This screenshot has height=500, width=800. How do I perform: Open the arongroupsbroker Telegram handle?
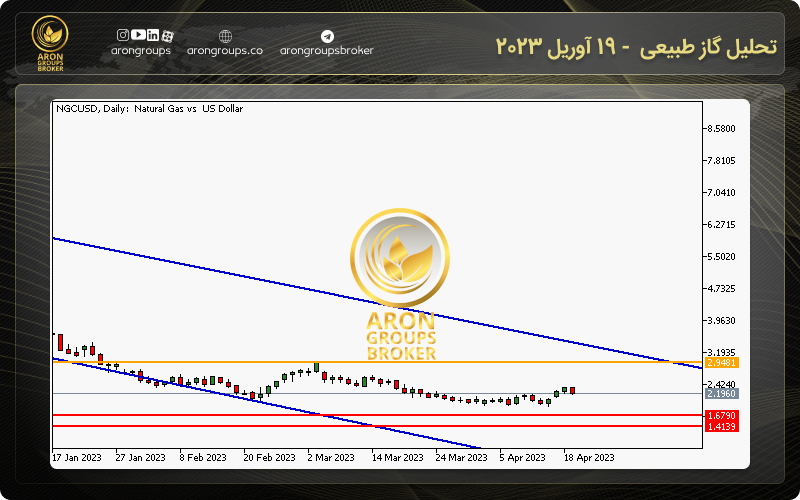click(327, 51)
